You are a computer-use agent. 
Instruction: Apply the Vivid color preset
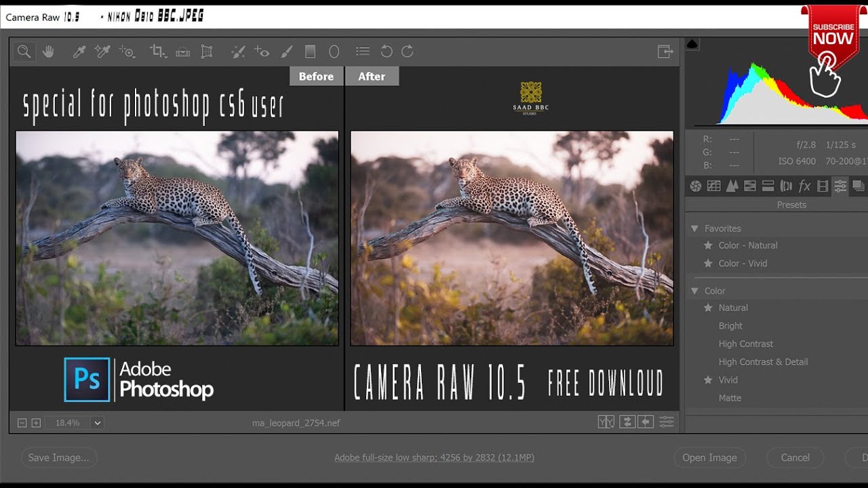728,380
